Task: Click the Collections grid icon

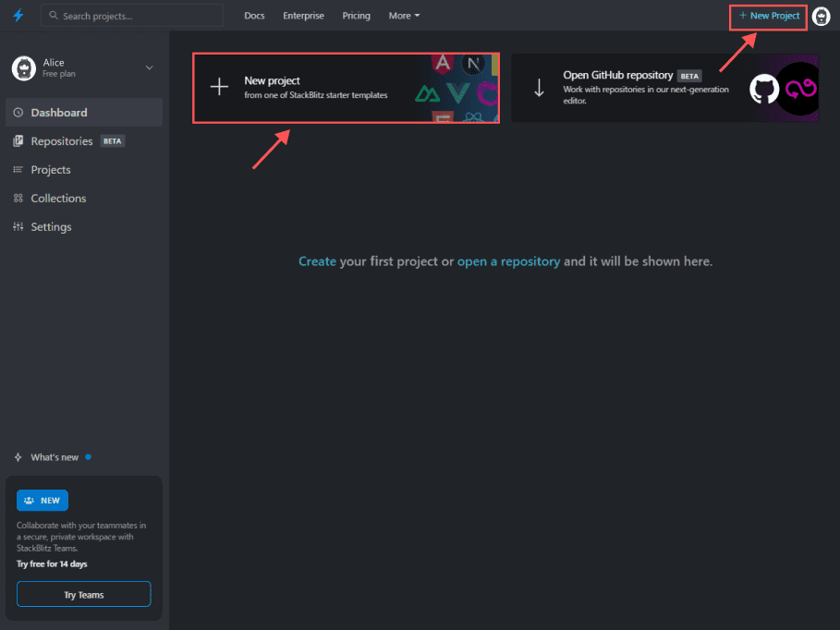Action: click(18, 199)
